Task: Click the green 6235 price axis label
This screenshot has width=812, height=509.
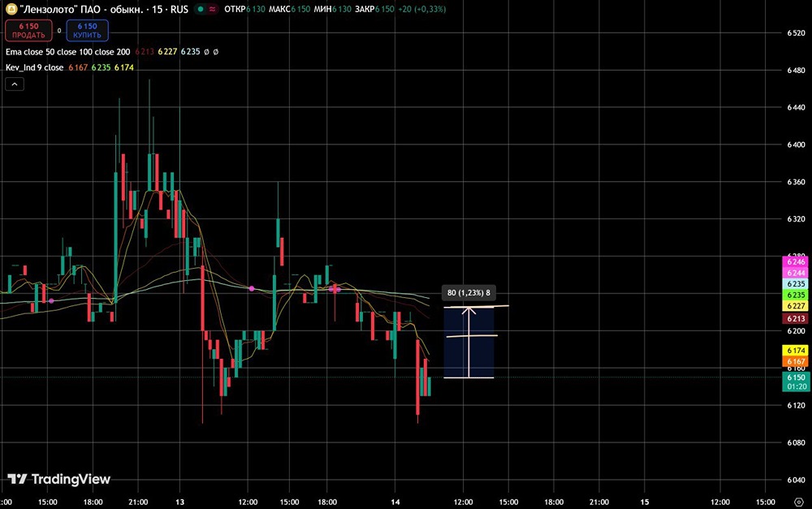Action: point(796,295)
